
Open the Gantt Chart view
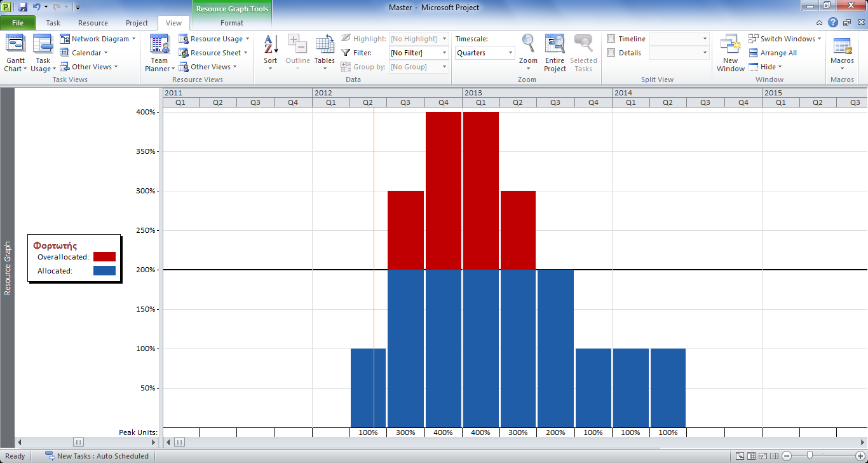pos(15,53)
